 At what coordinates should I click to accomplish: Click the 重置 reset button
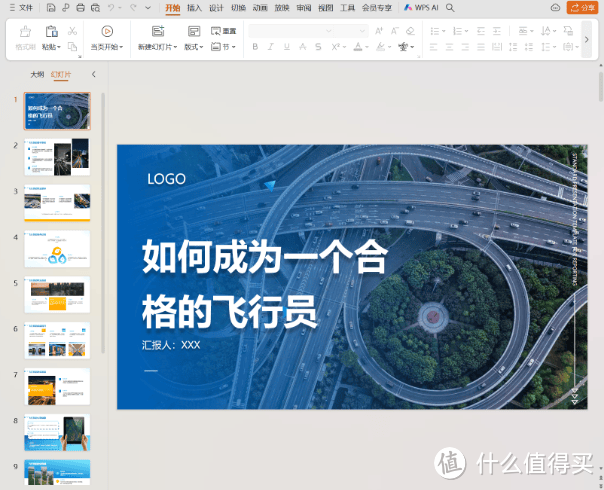pos(223,31)
